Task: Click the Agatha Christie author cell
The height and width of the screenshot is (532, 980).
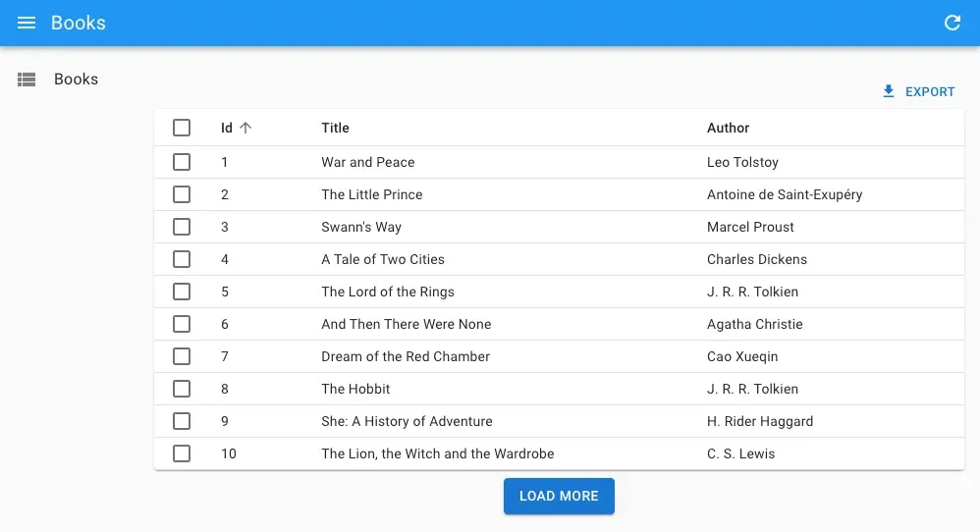Action: (x=754, y=324)
